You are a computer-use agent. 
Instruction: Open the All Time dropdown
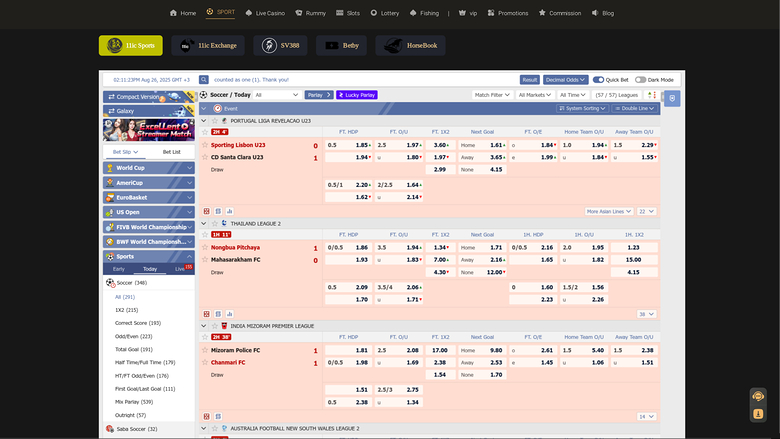[573, 95]
